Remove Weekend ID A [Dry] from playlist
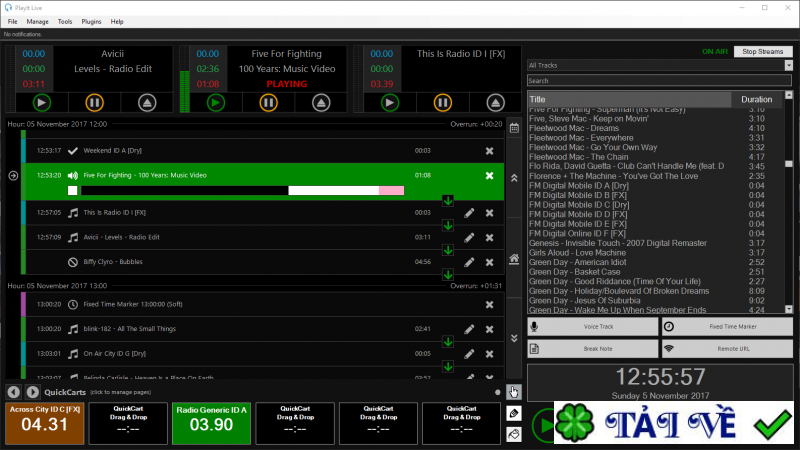The width and height of the screenshot is (800, 450). pyautogui.click(x=489, y=151)
